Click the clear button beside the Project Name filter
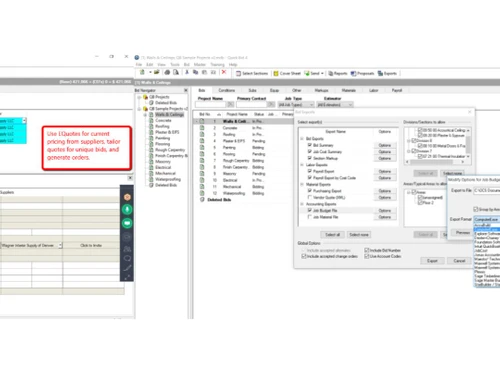The image size is (500, 375). 231,105
